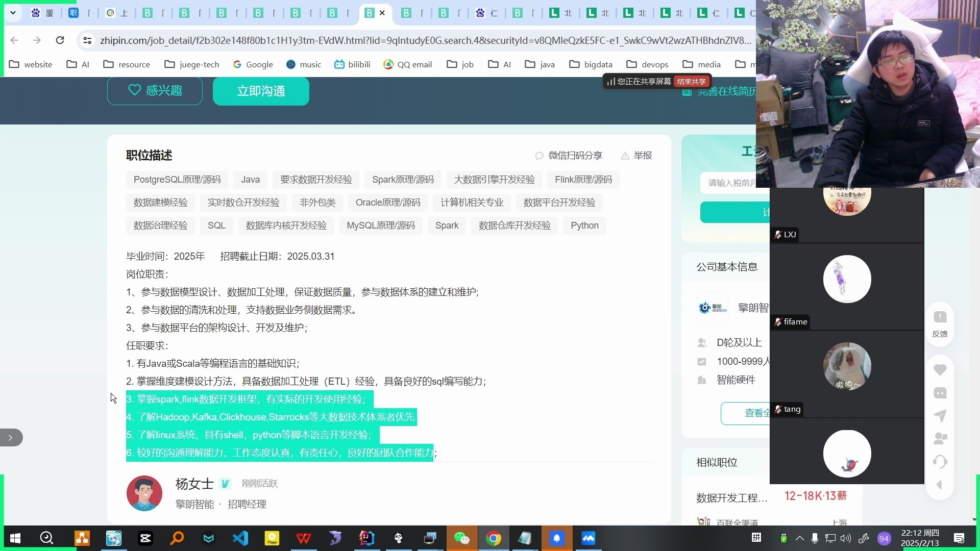Open WeChat from the taskbar

(462, 538)
